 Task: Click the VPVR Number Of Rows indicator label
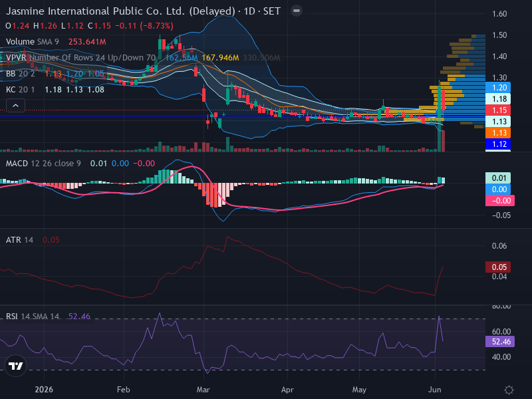80,58
